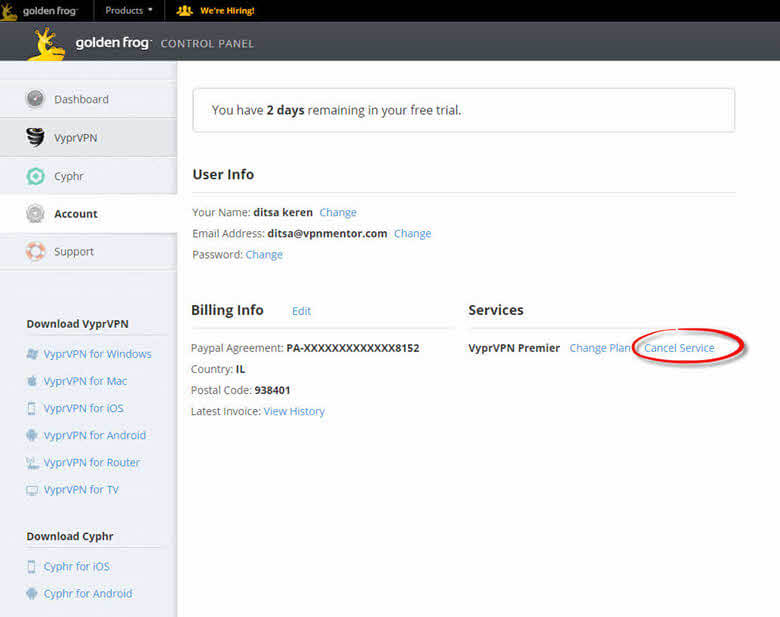
Task: Download VyprVPN for iOS
Action: click(84, 409)
